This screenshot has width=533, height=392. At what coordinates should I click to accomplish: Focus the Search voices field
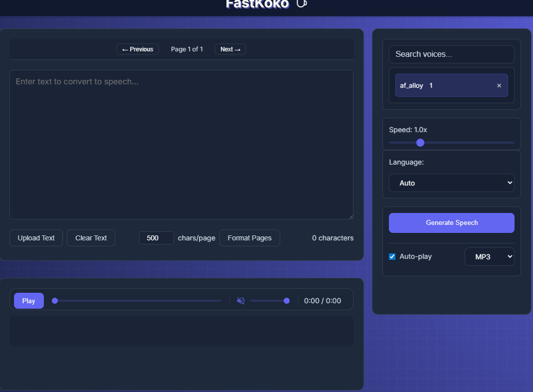[451, 54]
